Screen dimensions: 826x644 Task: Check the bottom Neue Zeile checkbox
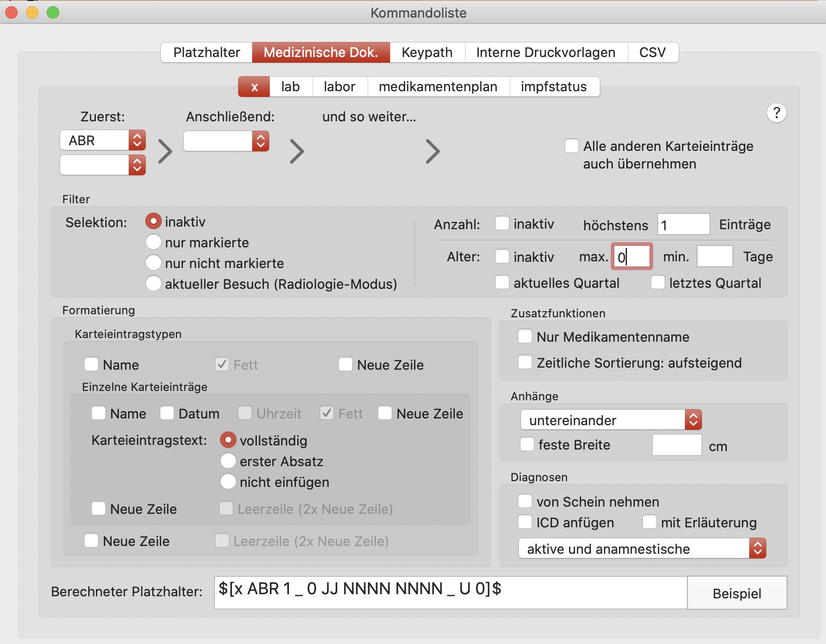(x=91, y=541)
